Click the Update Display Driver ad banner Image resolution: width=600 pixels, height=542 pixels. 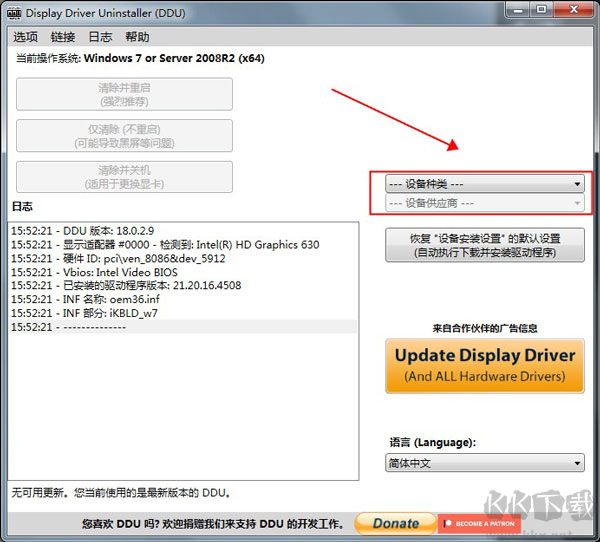tap(485, 366)
